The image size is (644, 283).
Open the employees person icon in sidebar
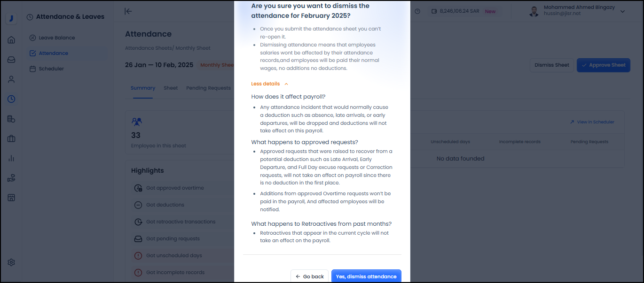point(11,79)
